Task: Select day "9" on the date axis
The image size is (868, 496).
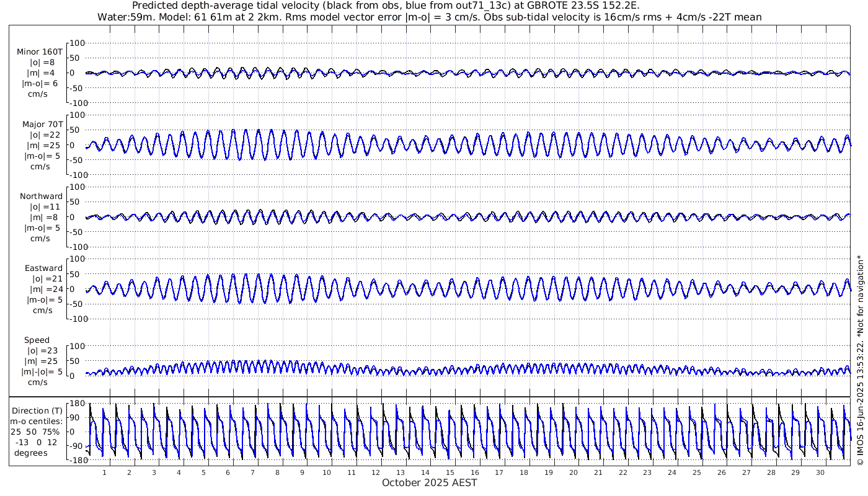Action: pos(302,472)
